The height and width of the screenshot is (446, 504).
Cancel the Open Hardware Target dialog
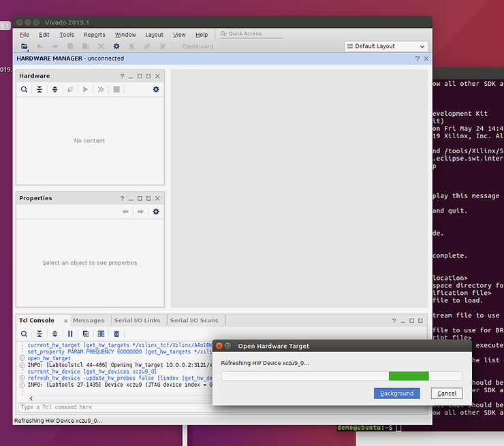447,394
